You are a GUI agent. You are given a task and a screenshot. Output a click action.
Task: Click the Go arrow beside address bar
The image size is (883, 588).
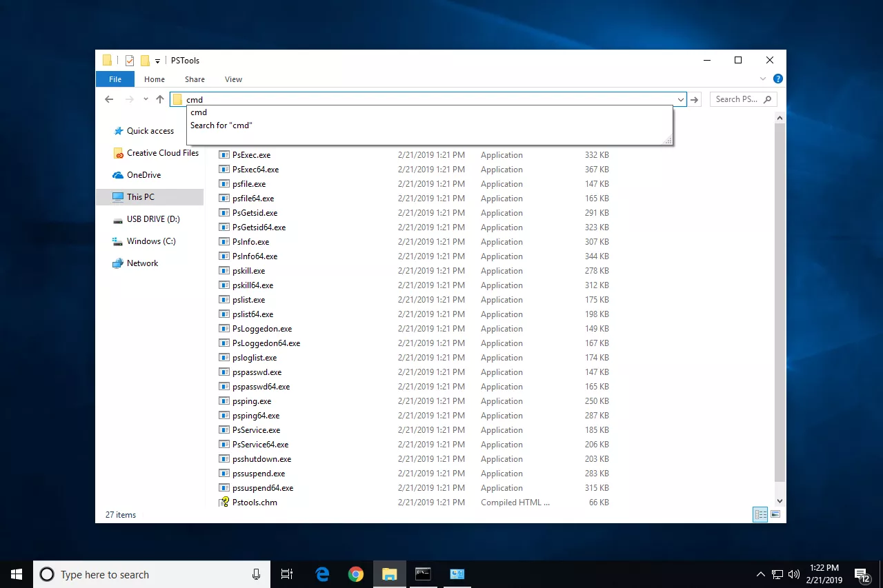(695, 100)
